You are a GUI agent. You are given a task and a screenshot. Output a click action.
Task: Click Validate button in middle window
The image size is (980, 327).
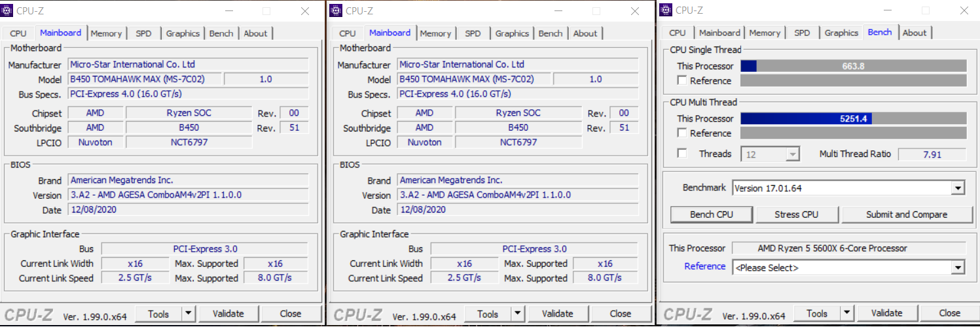[x=557, y=314]
